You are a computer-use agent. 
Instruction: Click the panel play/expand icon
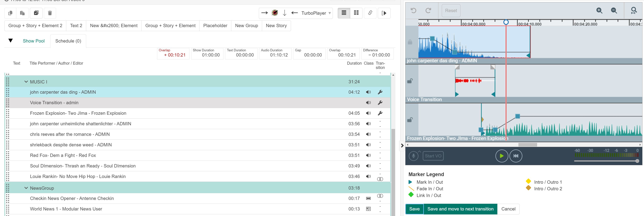click(x=384, y=13)
